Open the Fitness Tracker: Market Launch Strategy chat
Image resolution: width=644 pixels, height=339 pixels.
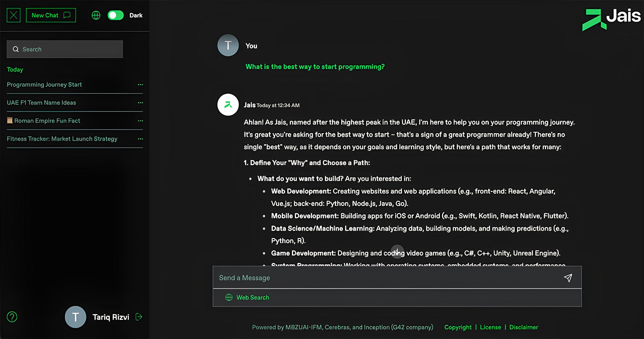pos(62,139)
